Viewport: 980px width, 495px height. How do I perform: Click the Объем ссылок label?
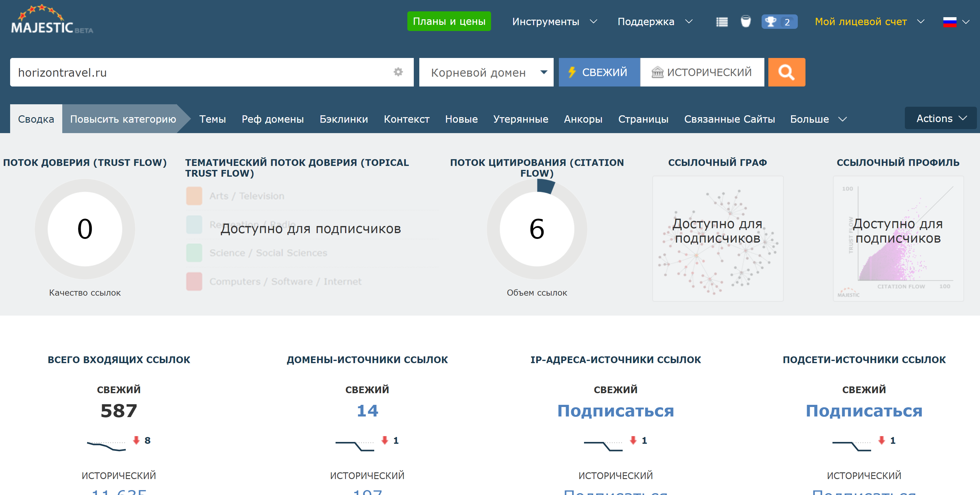537,293
